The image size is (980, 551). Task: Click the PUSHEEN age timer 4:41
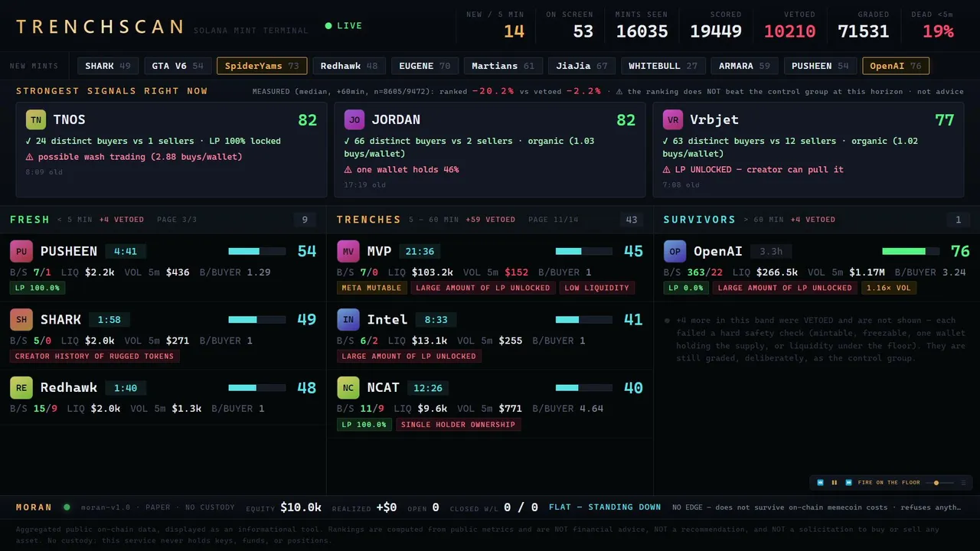[x=126, y=252]
